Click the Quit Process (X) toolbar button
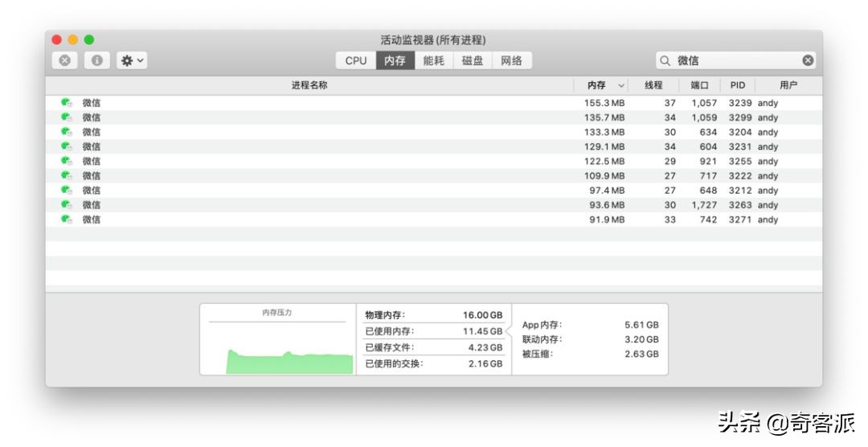The height and width of the screenshot is (447, 868). (65, 60)
